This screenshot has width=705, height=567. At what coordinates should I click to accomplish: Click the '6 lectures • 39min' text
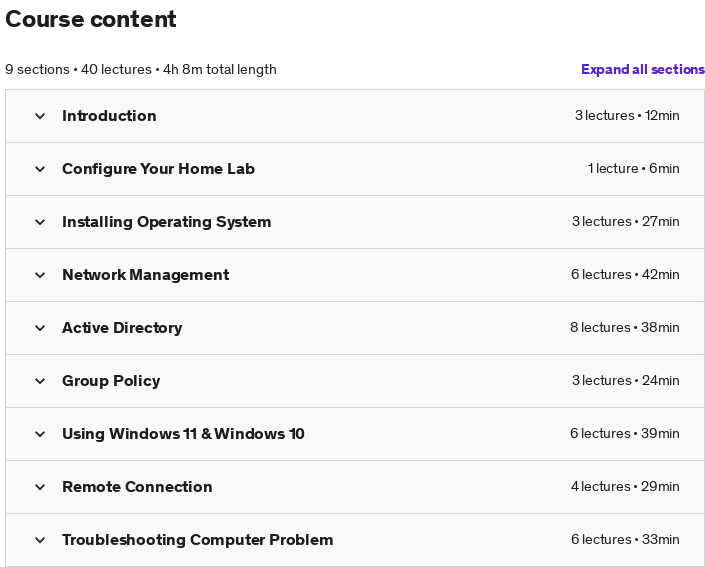point(625,434)
